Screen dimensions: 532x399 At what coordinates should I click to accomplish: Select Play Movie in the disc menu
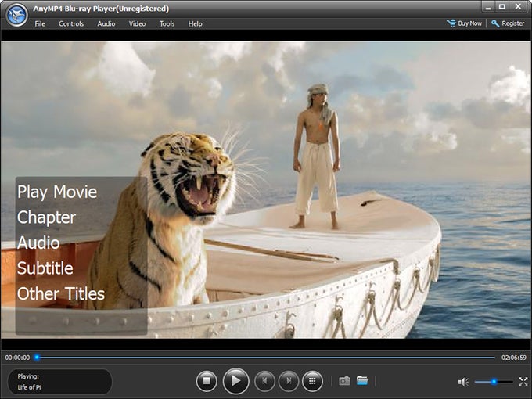click(x=57, y=192)
